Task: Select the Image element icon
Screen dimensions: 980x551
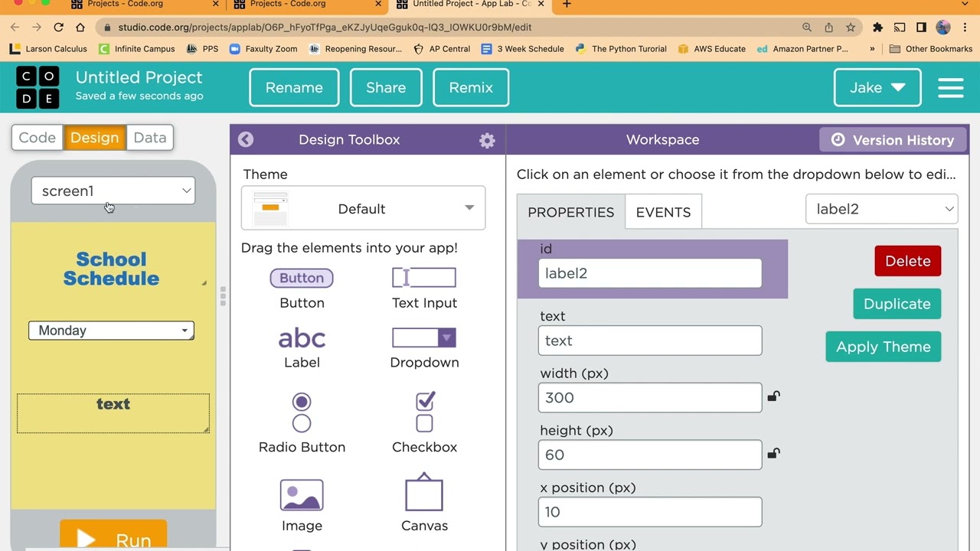Action: (x=302, y=495)
